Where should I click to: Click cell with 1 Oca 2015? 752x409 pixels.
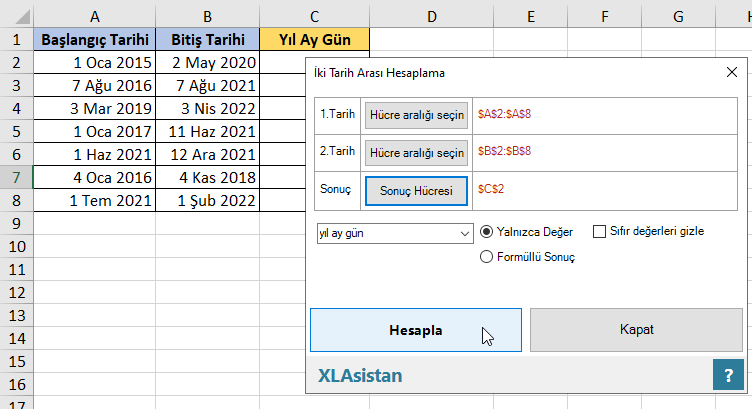[x=94, y=62]
